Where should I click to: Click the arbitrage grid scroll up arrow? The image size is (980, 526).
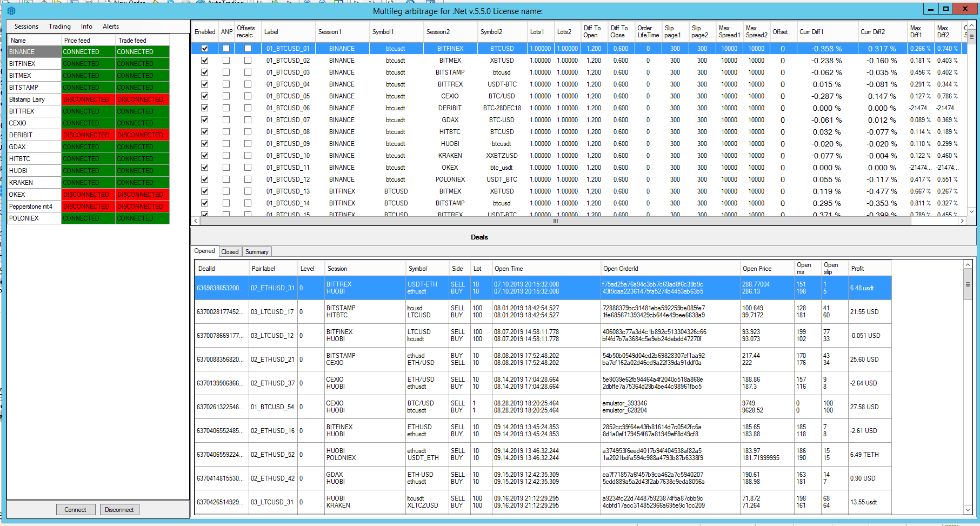(x=971, y=25)
